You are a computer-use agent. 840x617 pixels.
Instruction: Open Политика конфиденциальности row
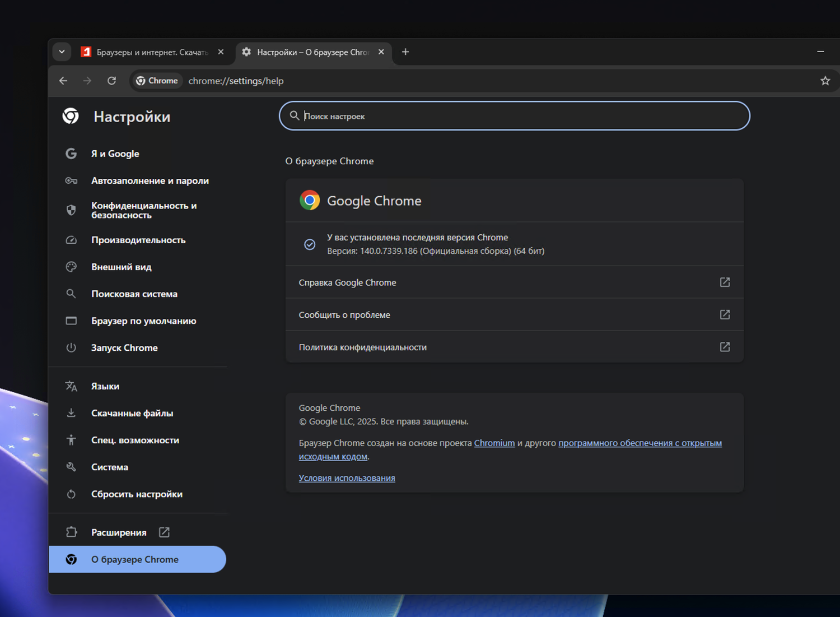pyautogui.click(x=514, y=347)
